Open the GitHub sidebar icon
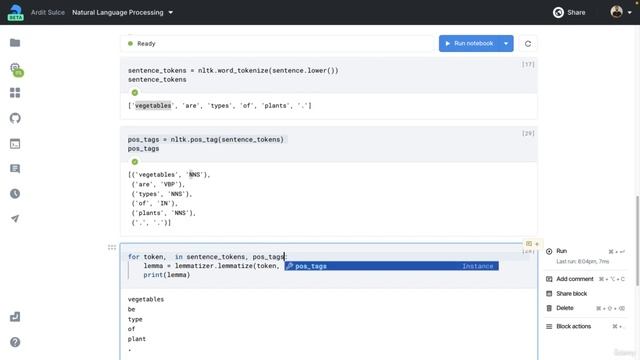This screenshot has height=360, width=640. pos(15,118)
